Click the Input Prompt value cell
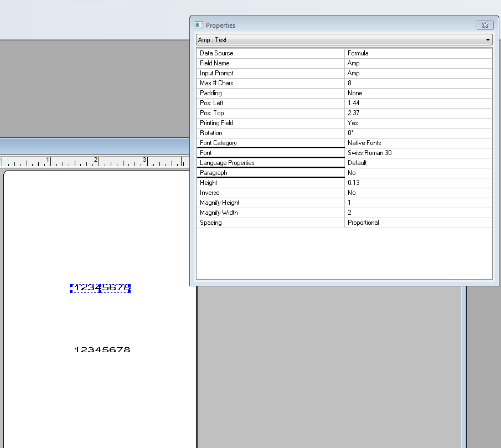 pyautogui.click(x=418, y=73)
